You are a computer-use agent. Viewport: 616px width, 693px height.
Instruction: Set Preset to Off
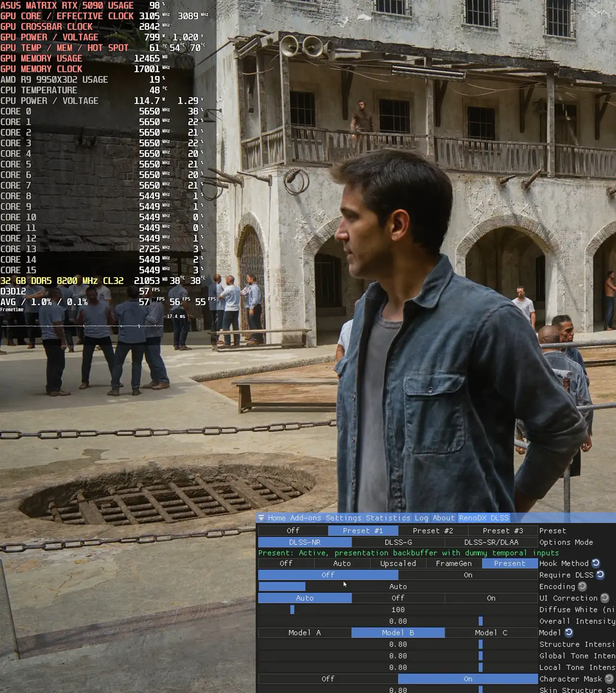(293, 530)
